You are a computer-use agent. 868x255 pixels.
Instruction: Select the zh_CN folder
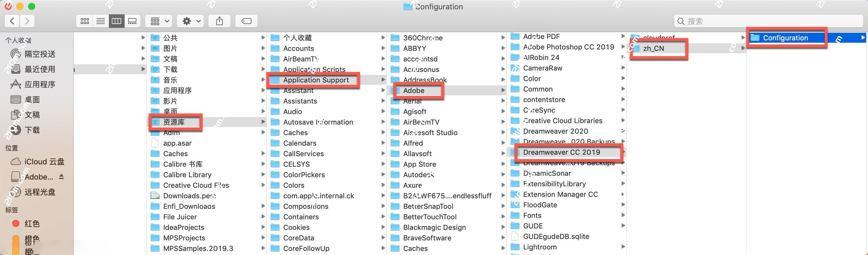[x=687, y=48]
